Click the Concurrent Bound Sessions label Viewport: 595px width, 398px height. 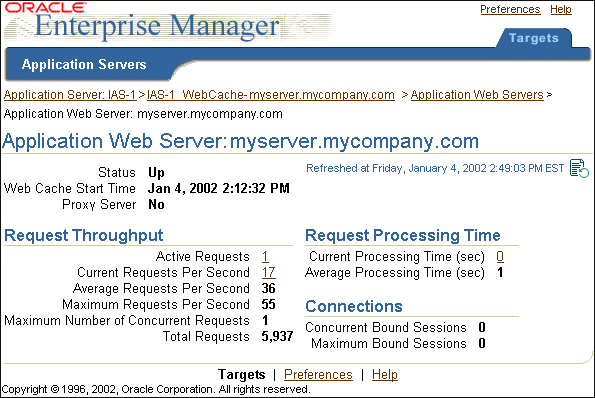pos(386,327)
